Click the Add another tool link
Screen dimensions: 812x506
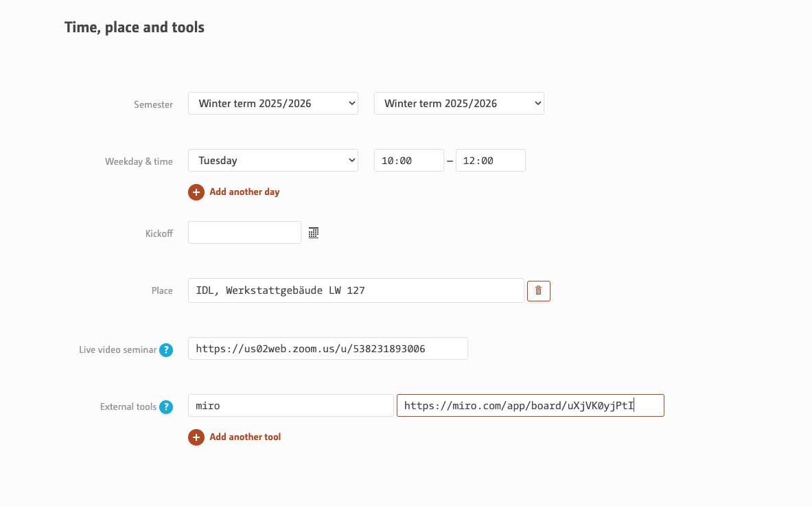tap(245, 437)
